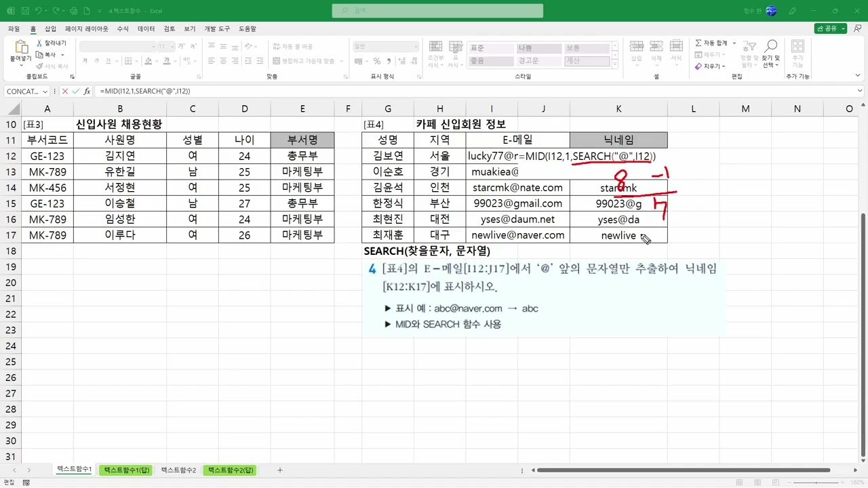The image size is (868, 488).
Task: Click the Format Painter (서식 복사) icon
Action: coord(39,66)
